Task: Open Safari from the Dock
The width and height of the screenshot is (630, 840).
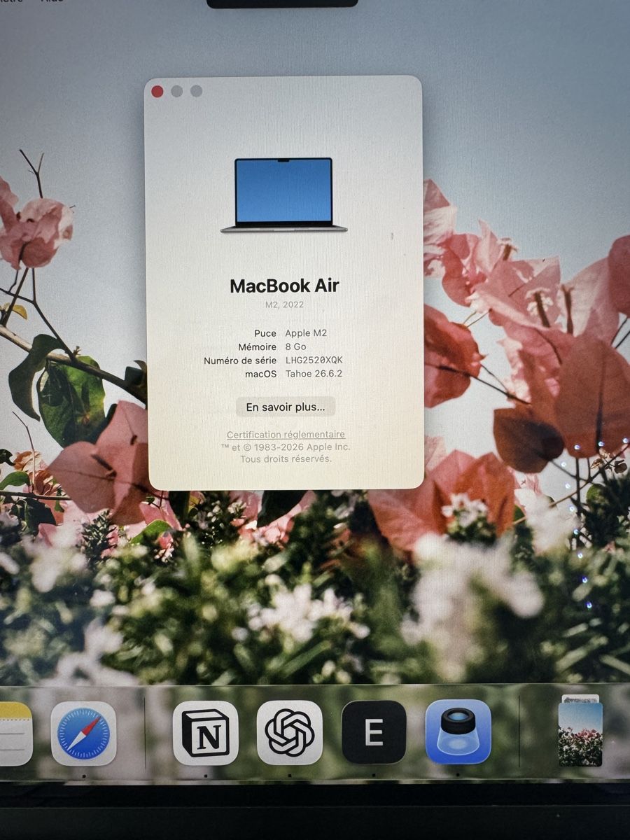Action: coord(83,733)
